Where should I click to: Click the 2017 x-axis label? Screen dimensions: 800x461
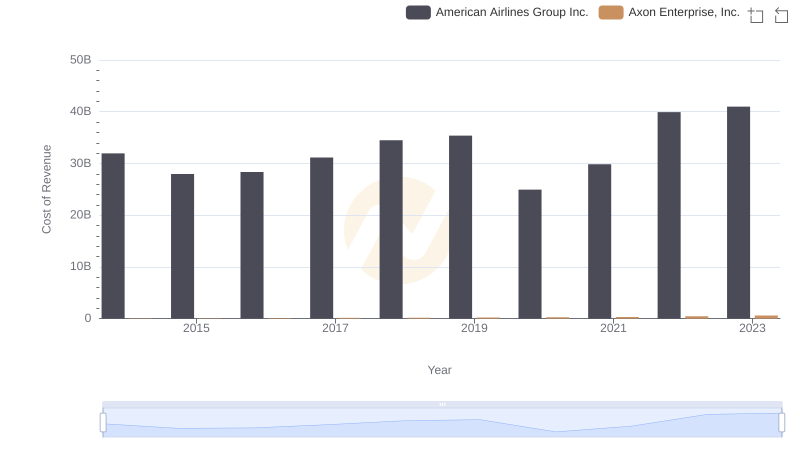coord(335,328)
